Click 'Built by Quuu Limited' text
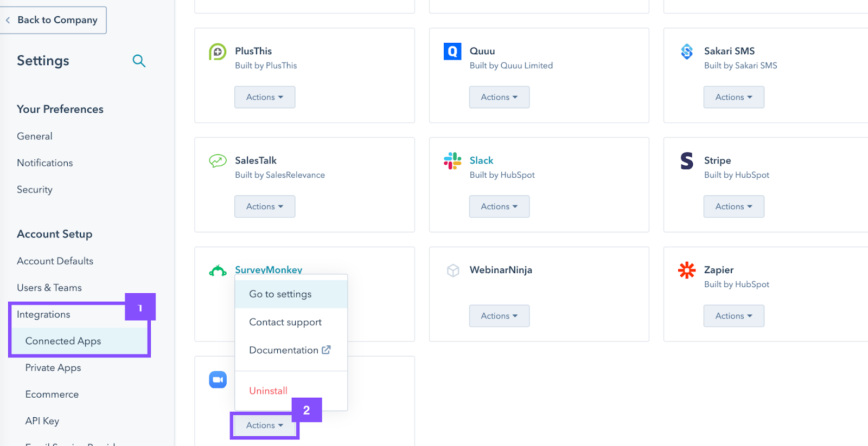This screenshot has height=446, width=868. pyautogui.click(x=511, y=66)
